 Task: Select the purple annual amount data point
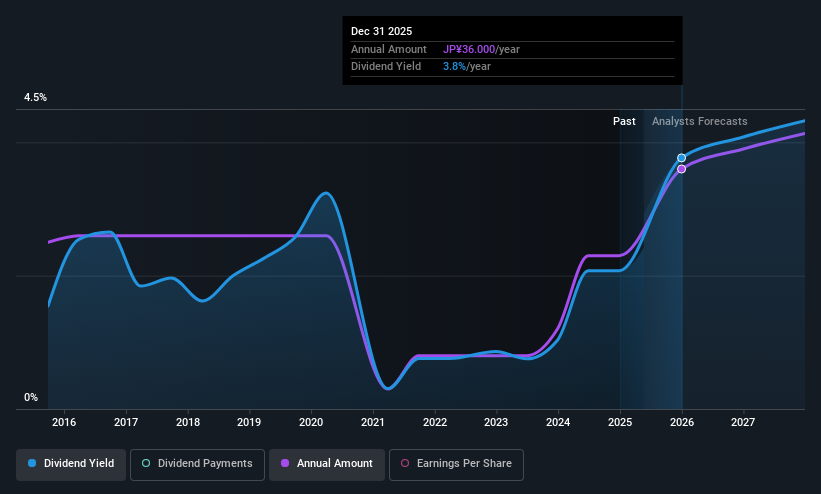681,169
